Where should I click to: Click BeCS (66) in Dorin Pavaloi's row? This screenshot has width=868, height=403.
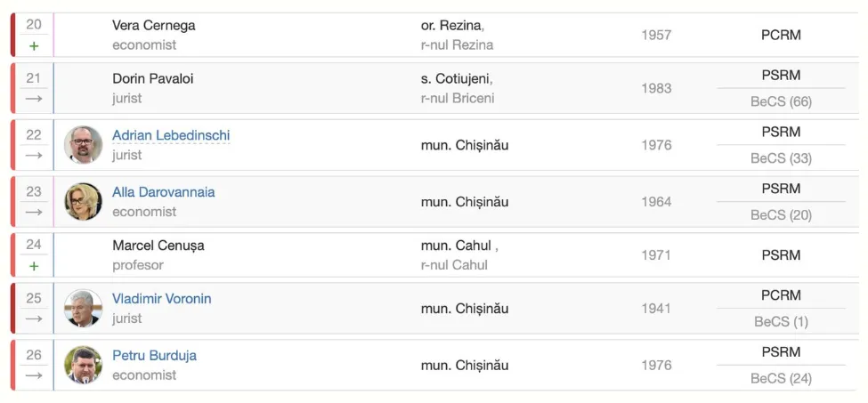coord(781,101)
